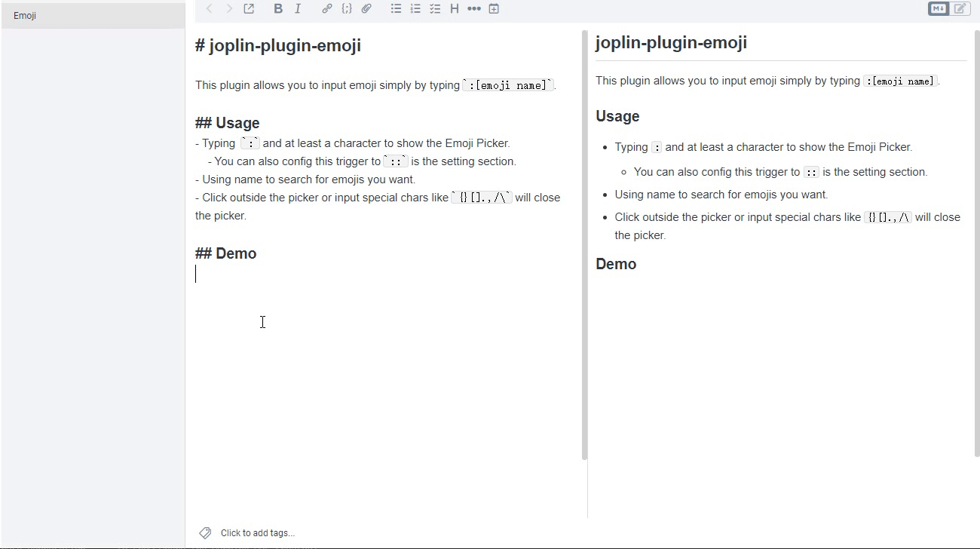Insert a code block
This screenshot has height=549, width=980.
click(347, 9)
